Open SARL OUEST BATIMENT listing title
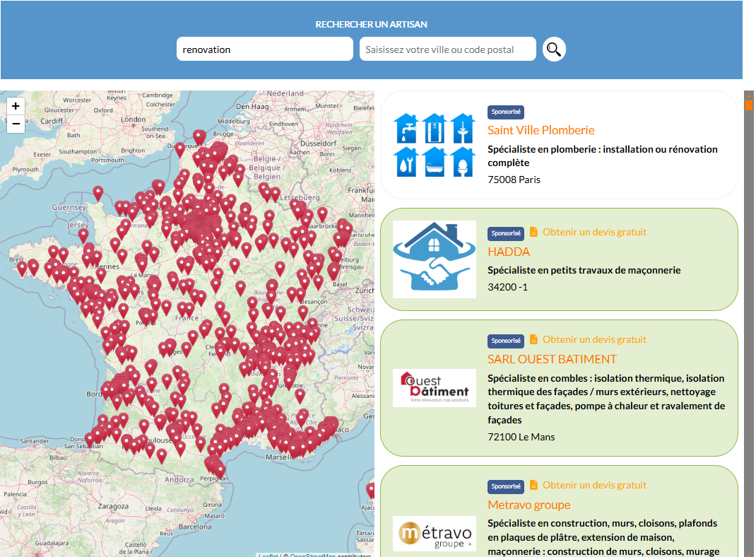The width and height of the screenshot is (756, 557). (x=552, y=359)
